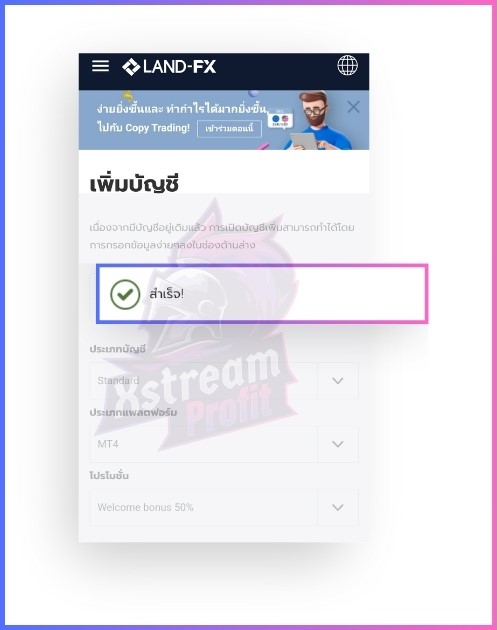Click the ประเภทแพลตฟอร์ม field label

133,412
